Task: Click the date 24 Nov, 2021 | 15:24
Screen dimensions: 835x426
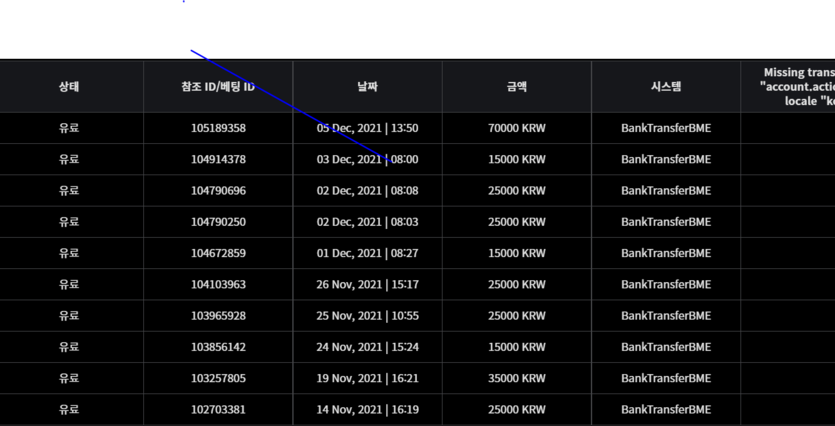Action: pyautogui.click(x=367, y=347)
